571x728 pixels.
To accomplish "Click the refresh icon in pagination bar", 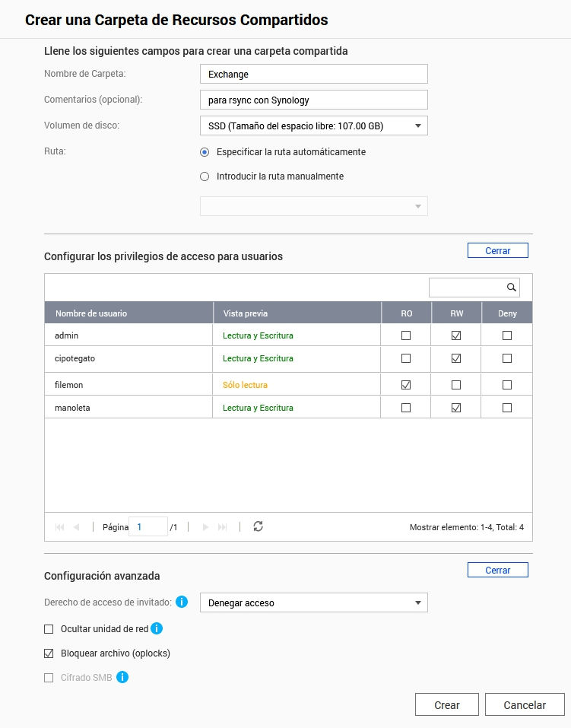I will [258, 526].
